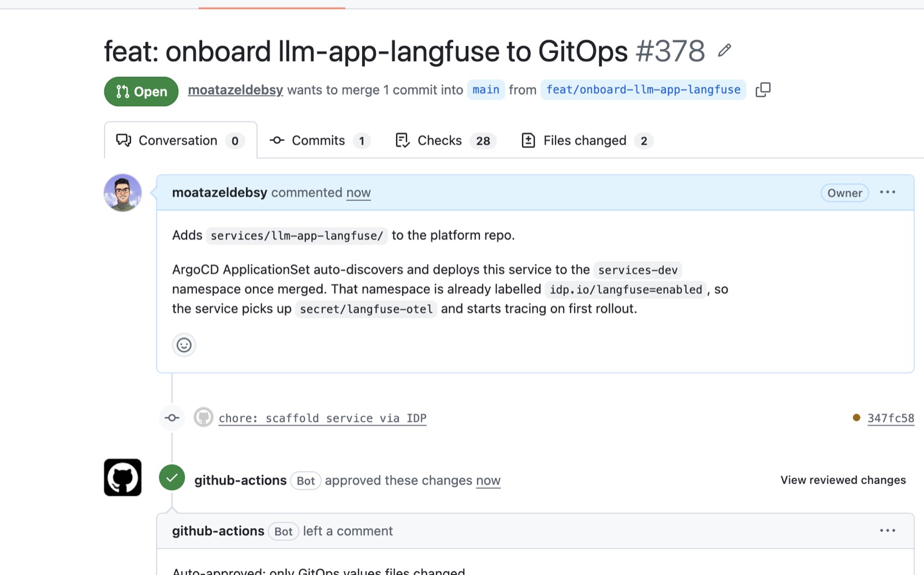The width and height of the screenshot is (924, 575).
Task: Edit the pull request title with pencil icon
Action: click(x=725, y=51)
